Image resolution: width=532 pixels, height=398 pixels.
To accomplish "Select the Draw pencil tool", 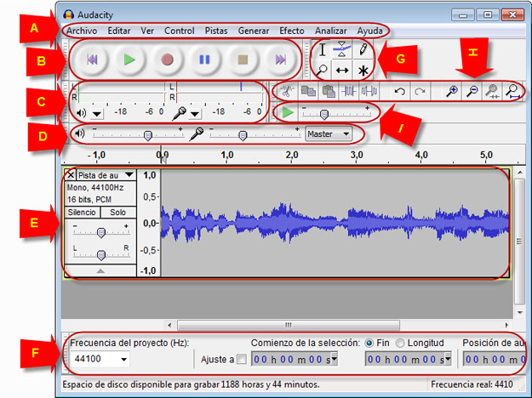I will click(363, 50).
